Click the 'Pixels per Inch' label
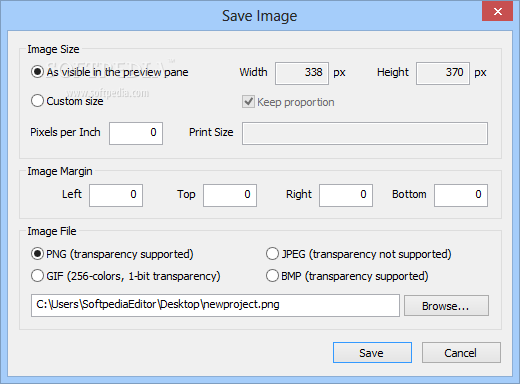 (65, 132)
